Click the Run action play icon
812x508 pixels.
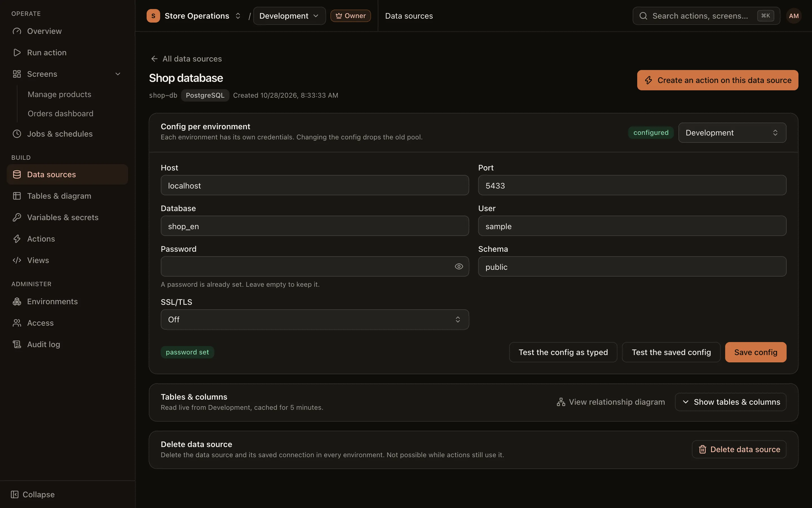[x=17, y=52]
